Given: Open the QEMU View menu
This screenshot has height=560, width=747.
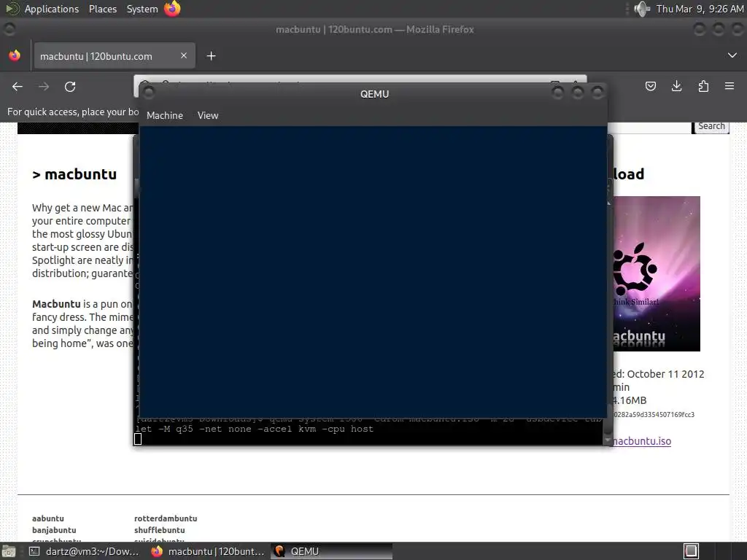Looking at the screenshot, I should (208, 115).
